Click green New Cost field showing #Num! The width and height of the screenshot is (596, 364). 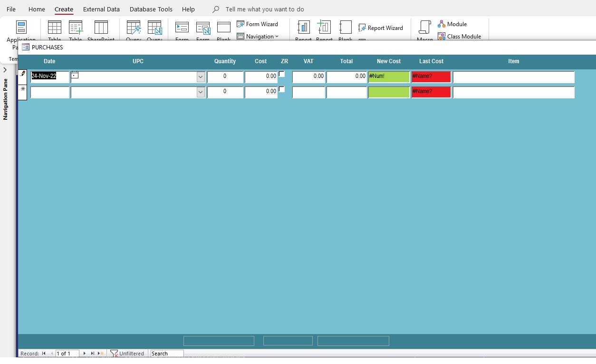[x=389, y=77]
